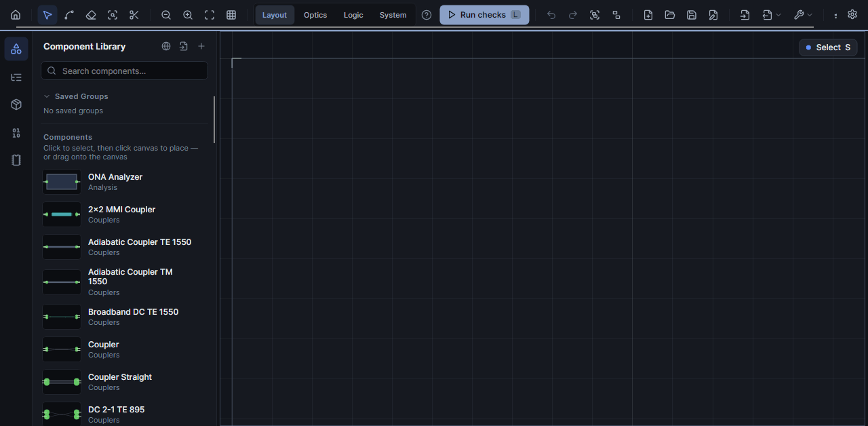Zoom in the canvas
The image size is (868, 426).
coord(188,15)
